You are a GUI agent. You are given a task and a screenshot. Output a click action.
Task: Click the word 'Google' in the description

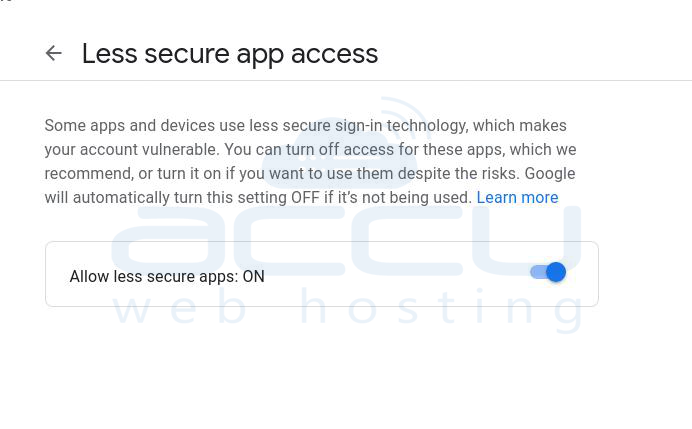point(549,173)
